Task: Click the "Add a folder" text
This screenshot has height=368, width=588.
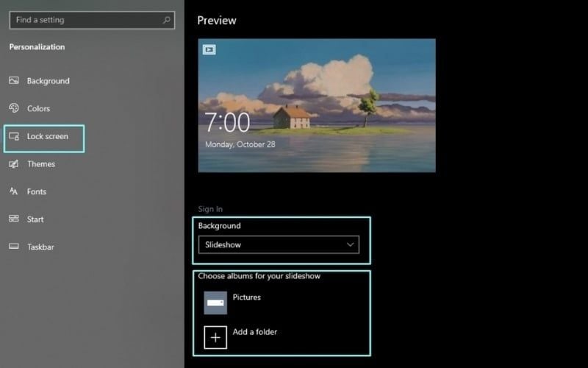Action: pyautogui.click(x=254, y=332)
